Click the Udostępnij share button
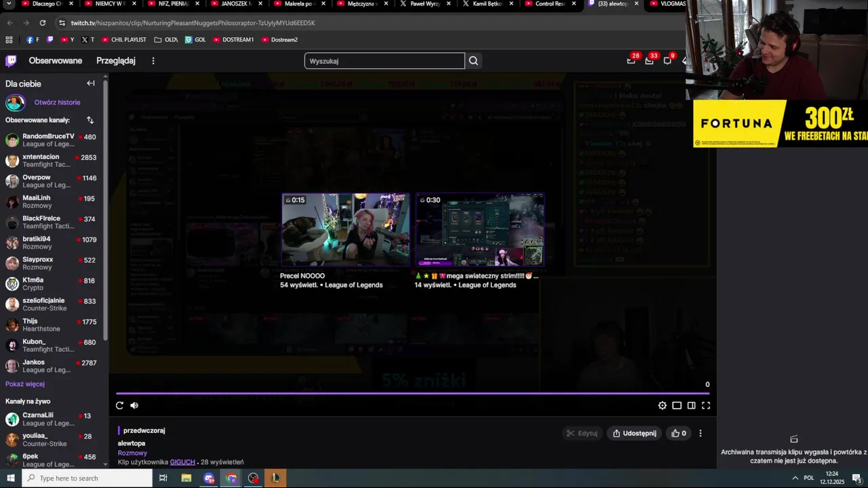This screenshot has width=868, height=488. (x=635, y=433)
